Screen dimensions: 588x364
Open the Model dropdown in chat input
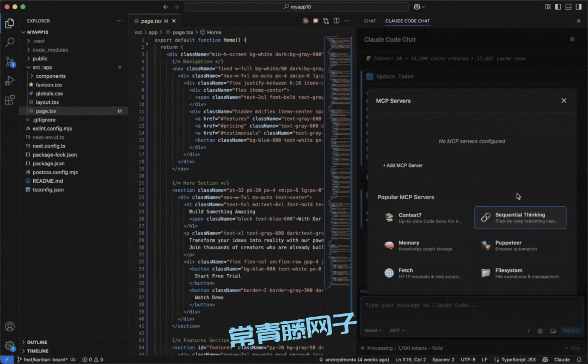click(x=372, y=331)
